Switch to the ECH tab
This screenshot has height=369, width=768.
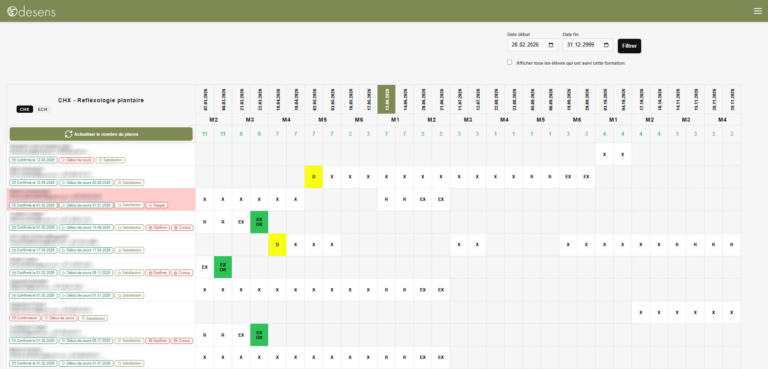coord(43,109)
